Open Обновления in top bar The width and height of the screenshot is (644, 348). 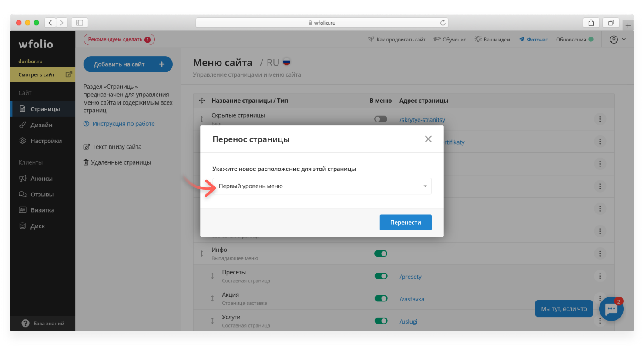tap(574, 39)
